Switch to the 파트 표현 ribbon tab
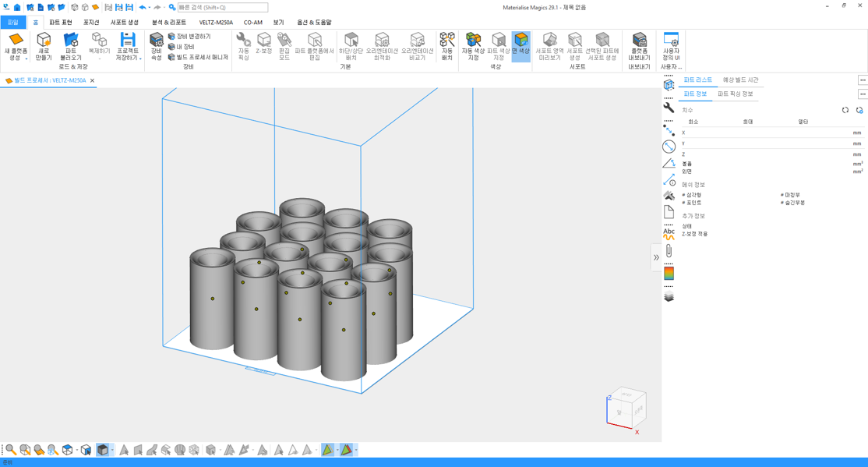This screenshot has width=868, height=467. click(x=60, y=23)
